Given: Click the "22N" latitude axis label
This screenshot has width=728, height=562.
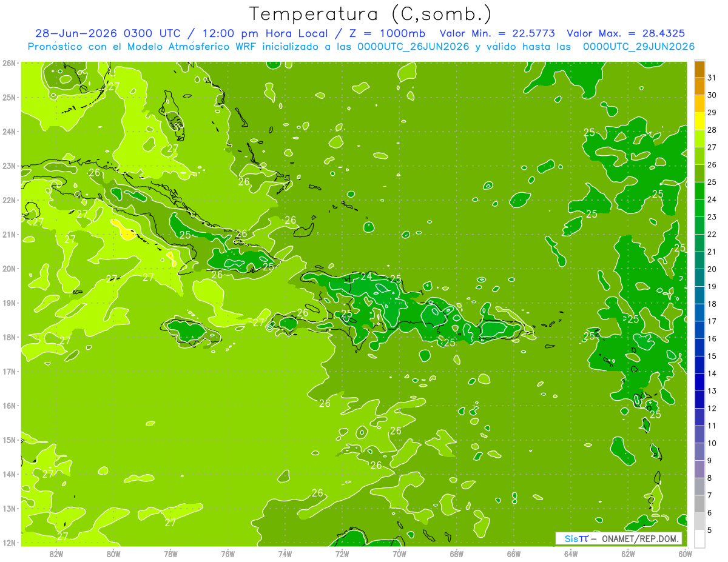Looking at the screenshot, I should pos(10,200).
